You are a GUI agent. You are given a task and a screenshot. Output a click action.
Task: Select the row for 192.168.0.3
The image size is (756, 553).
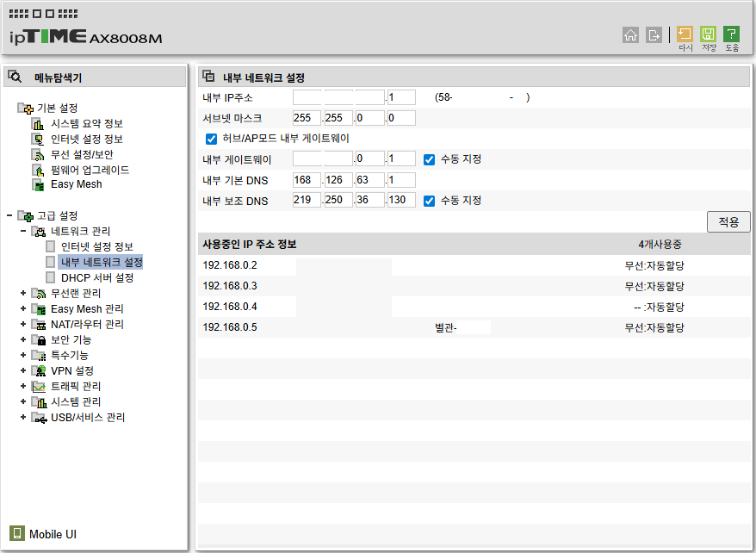(x=474, y=286)
